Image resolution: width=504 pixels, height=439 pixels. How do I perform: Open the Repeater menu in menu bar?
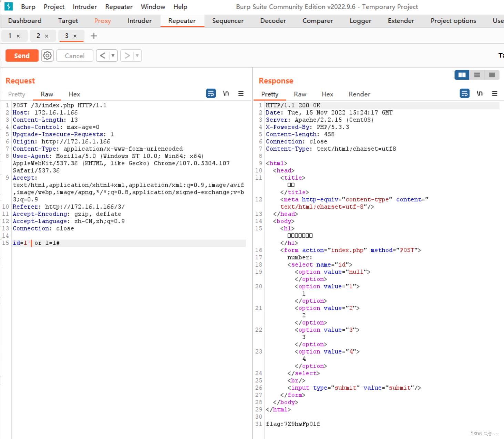click(119, 7)
